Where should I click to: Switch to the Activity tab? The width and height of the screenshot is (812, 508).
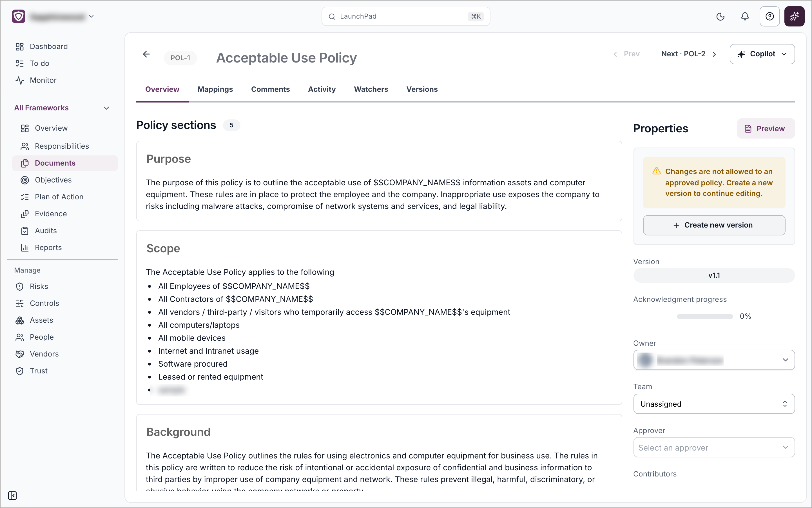point(322,89)
